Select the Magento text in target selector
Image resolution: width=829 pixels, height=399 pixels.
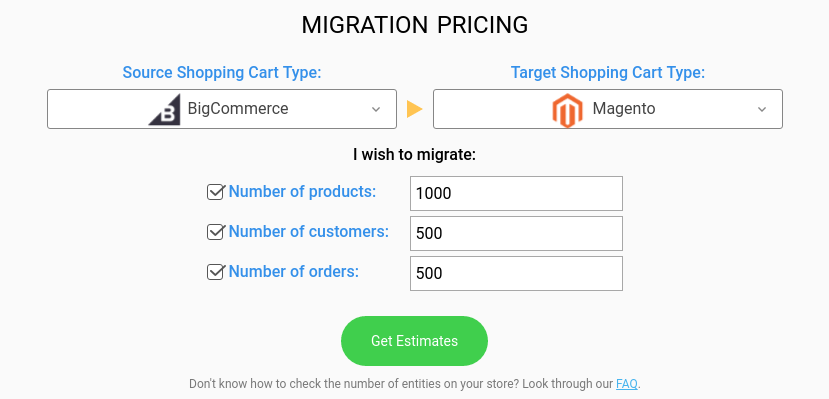point(624,109)
